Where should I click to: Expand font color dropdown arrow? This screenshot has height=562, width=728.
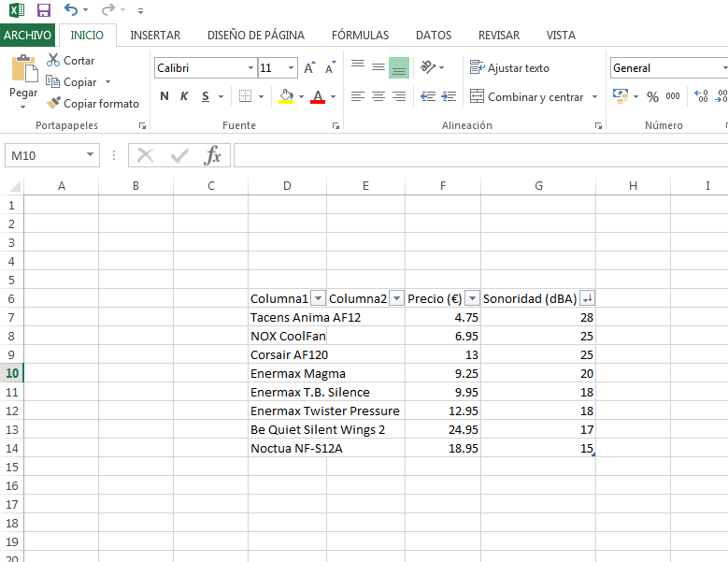point(334,96)
